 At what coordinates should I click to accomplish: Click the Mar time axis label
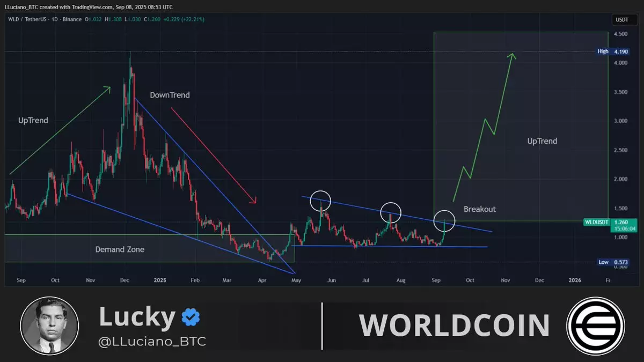pos(227,280)
